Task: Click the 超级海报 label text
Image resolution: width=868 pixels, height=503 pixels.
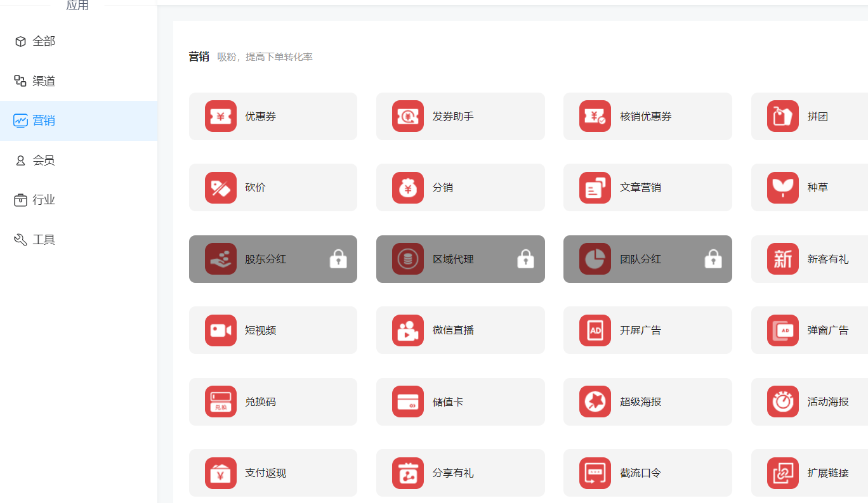Action: pyautogui.click(x=640, y=402)
